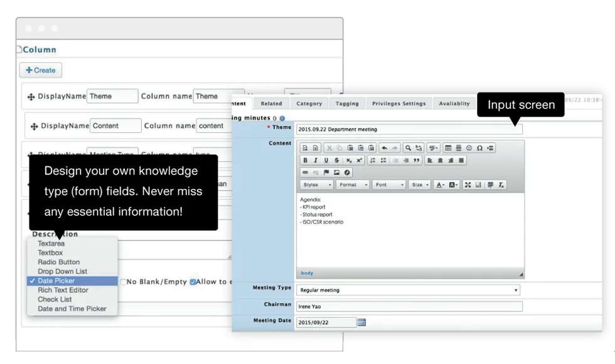
Task: Insert a smiley from the editor toolbar
Action: (469, 148)
